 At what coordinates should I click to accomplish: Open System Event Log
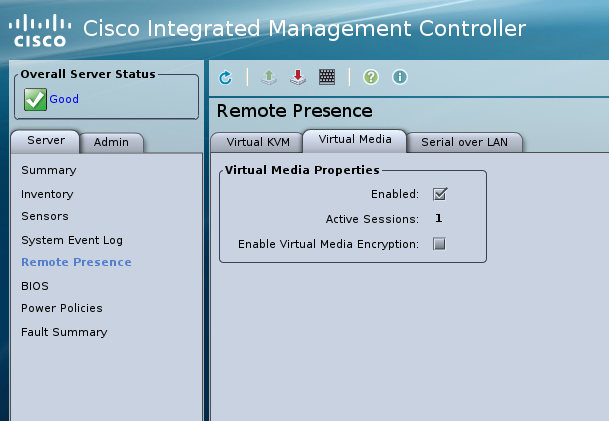(72, 240)
